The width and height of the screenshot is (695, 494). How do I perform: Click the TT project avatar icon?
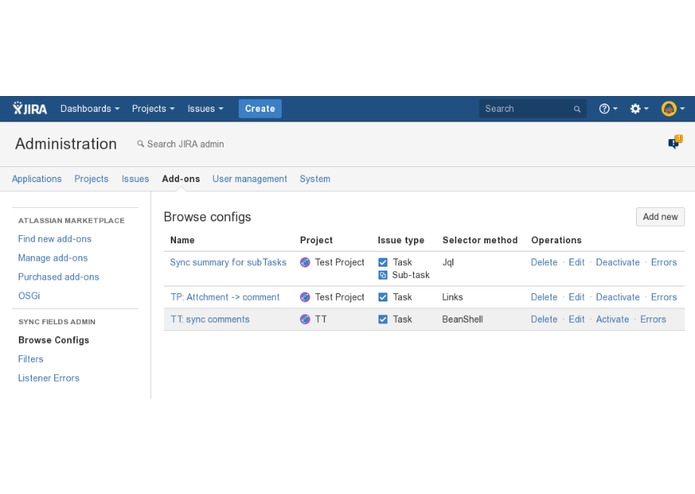pyautogui.click(x=305, y=319)
